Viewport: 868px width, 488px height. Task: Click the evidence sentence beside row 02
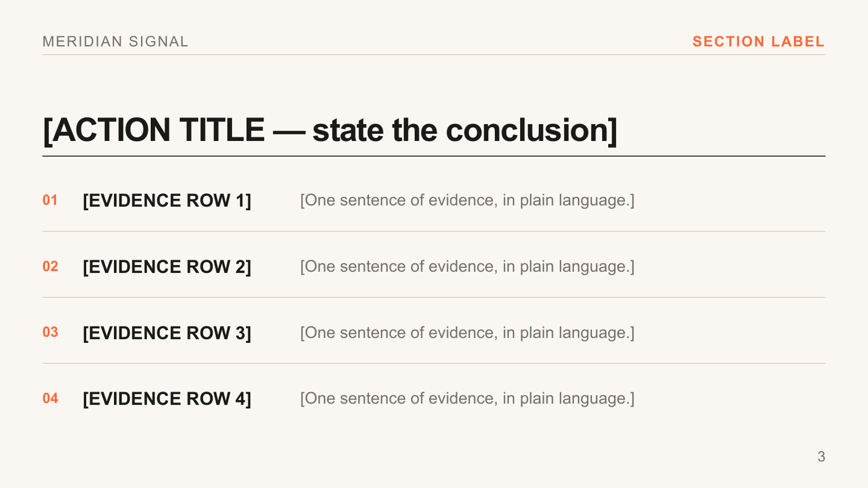(x=467, y=267)
